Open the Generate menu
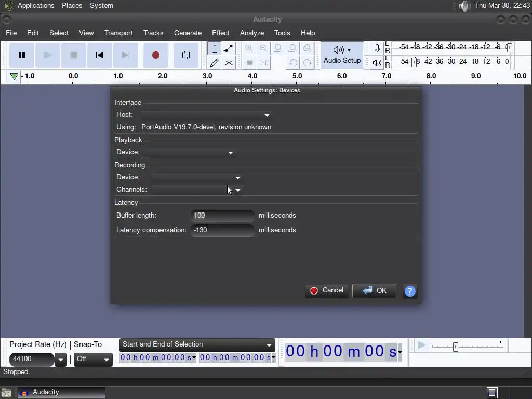532x399 pixels. click(188, 33)
